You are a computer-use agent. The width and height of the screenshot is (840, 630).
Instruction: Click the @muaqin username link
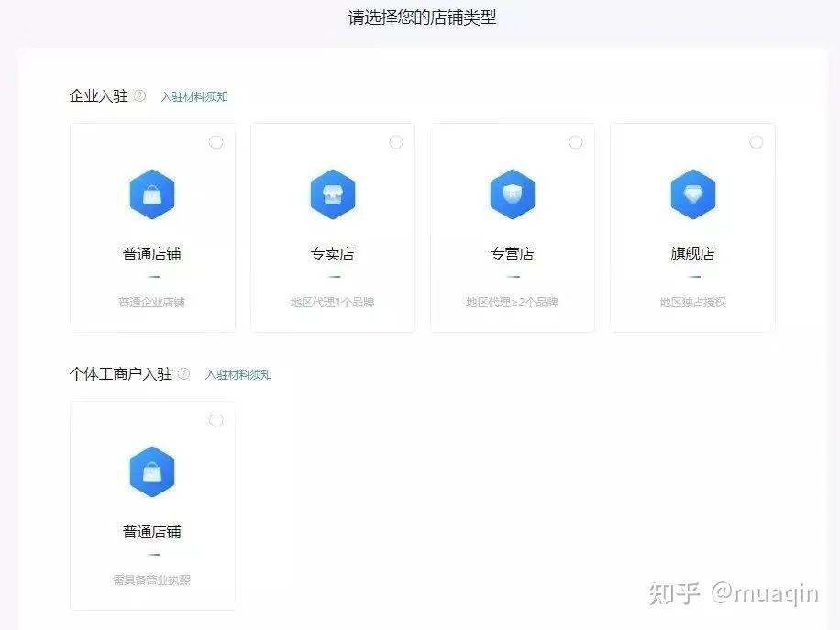click(767, 594)
